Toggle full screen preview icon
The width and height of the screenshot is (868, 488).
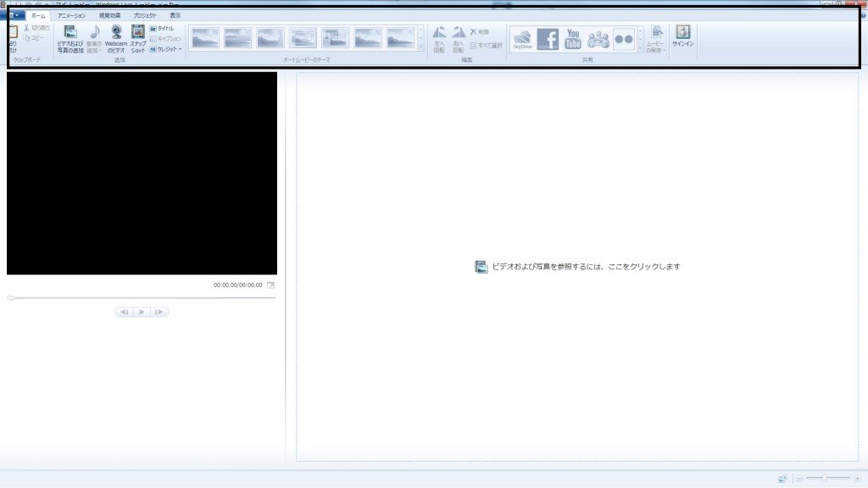click(270, 285)
